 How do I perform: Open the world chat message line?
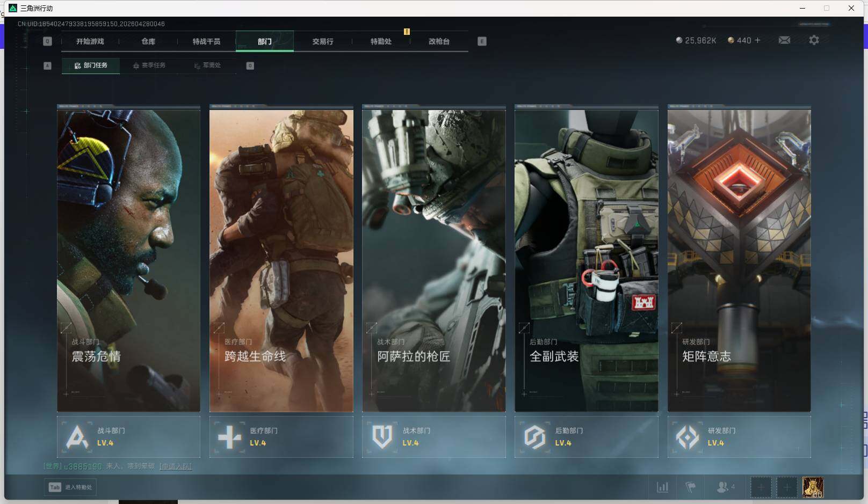tap(118, 466)
